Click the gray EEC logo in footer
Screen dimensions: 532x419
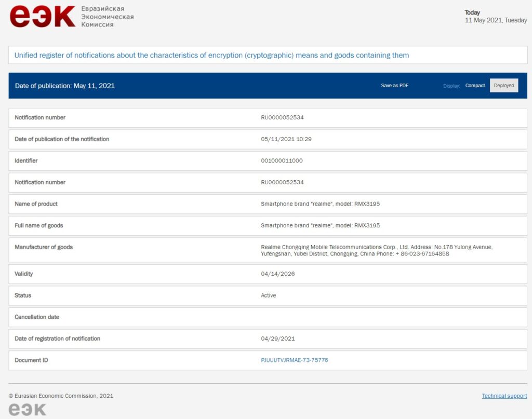click(x=28, y=410)
